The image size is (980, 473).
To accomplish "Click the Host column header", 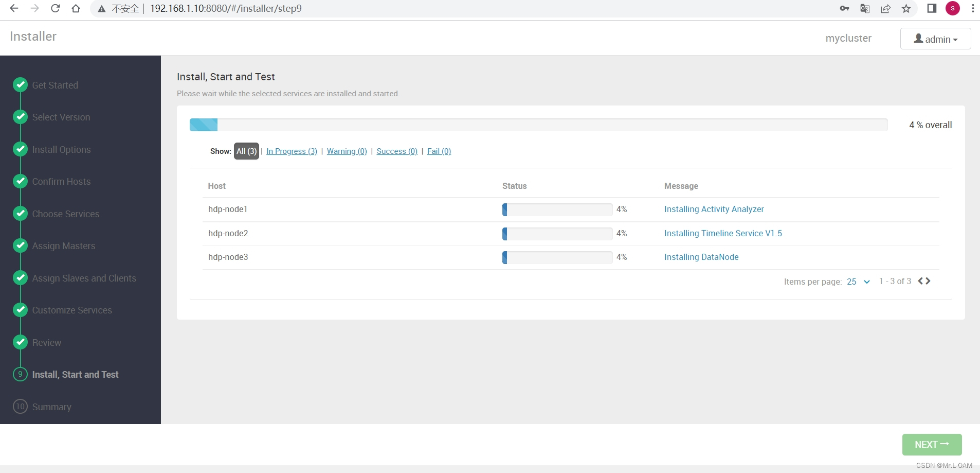I will tap(216, 186).
